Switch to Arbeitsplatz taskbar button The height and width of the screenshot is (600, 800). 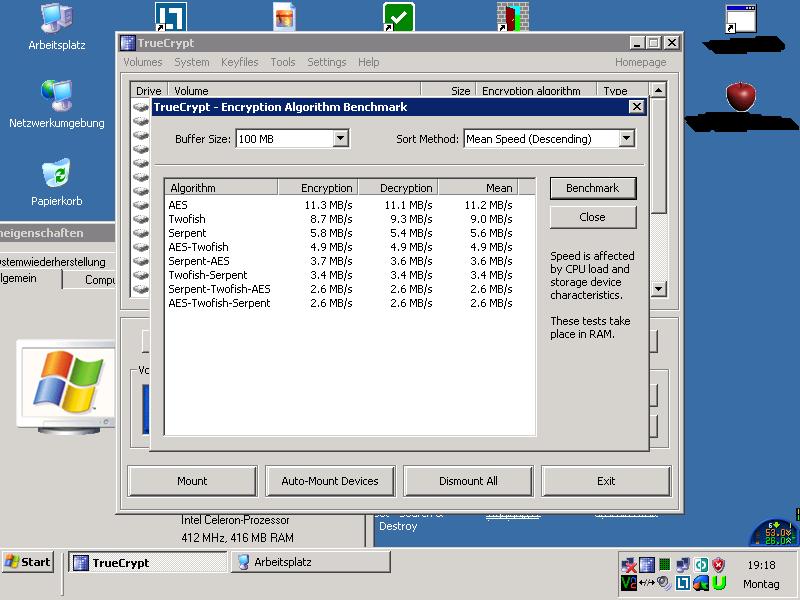tap(310, 562)
